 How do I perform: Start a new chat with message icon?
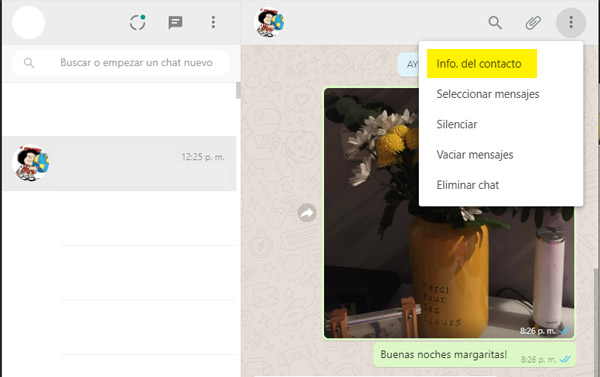[x=175, y=23]
